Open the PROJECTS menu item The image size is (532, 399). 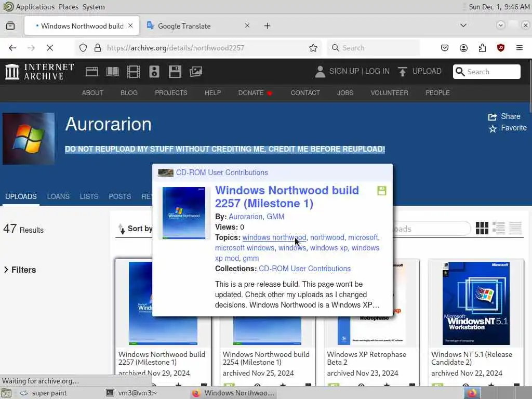point(171,92)
